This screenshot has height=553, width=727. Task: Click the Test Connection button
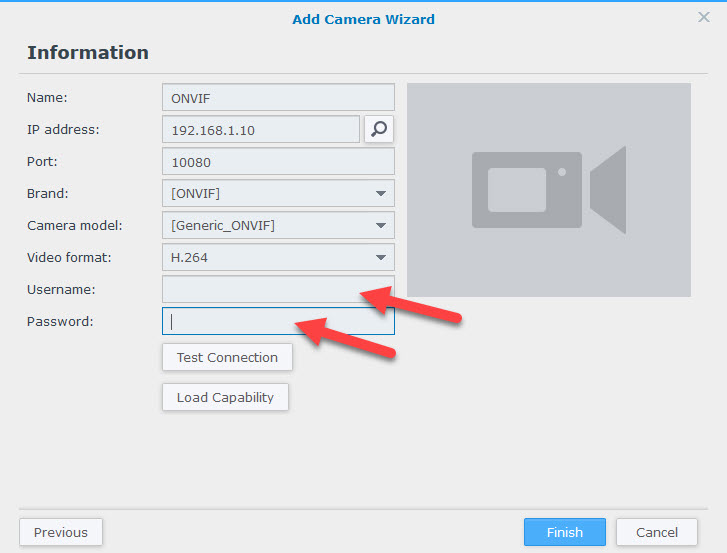point(227,357)
